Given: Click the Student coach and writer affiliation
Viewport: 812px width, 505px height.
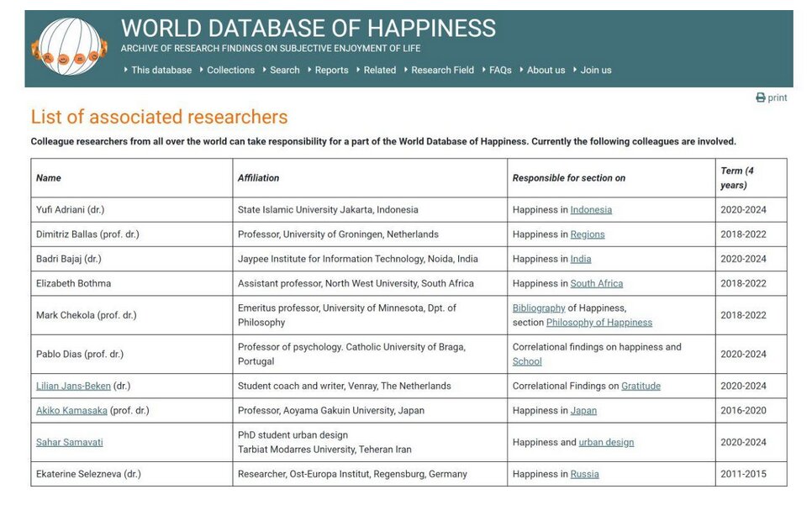Looking at the screenshot, I should coord(345,386).
